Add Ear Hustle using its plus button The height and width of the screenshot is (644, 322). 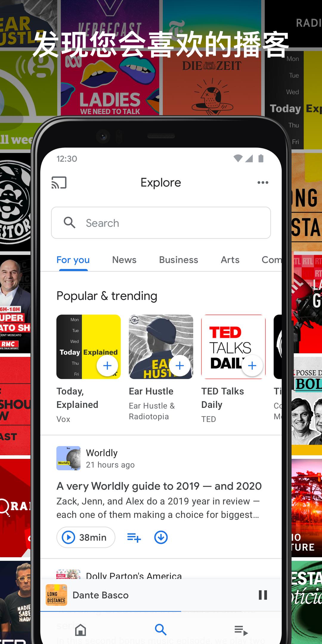tap(180, 366)
